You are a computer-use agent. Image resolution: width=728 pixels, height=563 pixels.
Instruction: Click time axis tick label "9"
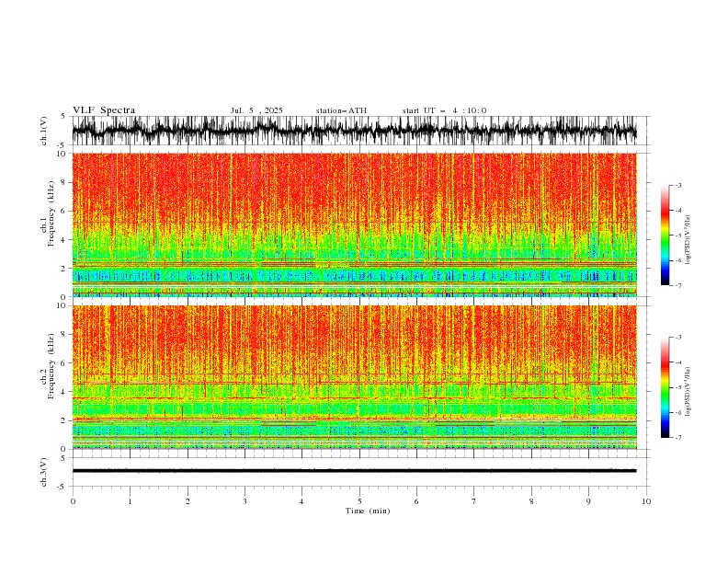[x=588, y=501]
